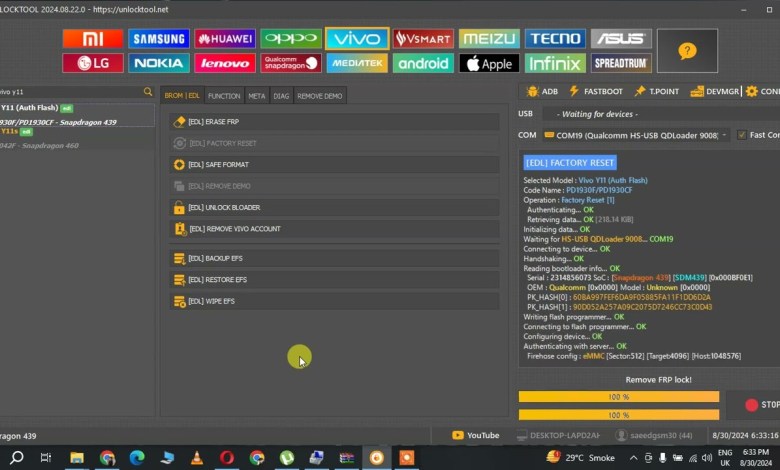The width and height of the screenshot is (780, 470).
Task: Switch to the FUNCTION tab
Action: click(224, 96)
